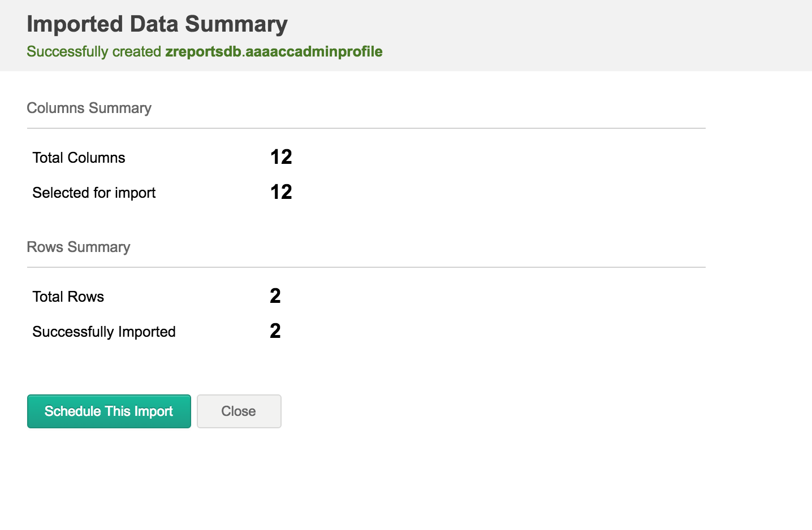Click the Successfully Imported count 2
The image size is (812, 530).
275,331
